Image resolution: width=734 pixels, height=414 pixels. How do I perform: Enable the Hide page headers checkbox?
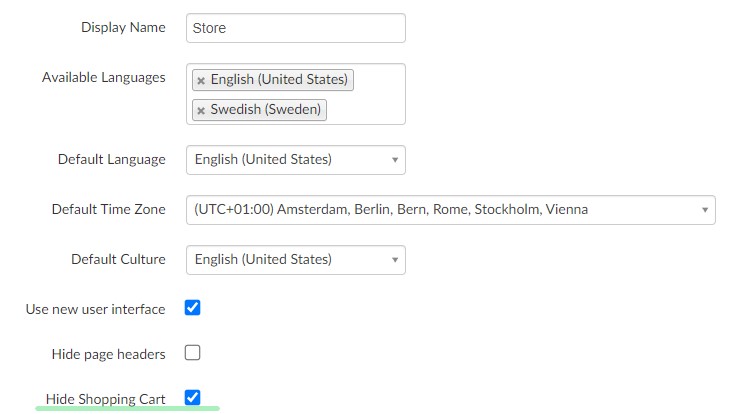tap(193, 353)
